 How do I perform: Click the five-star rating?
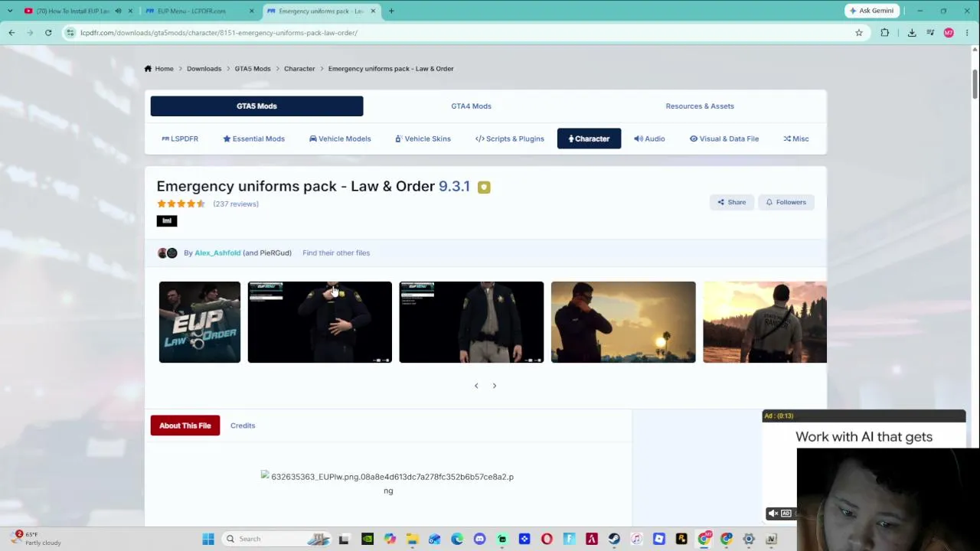coord(181,204)
